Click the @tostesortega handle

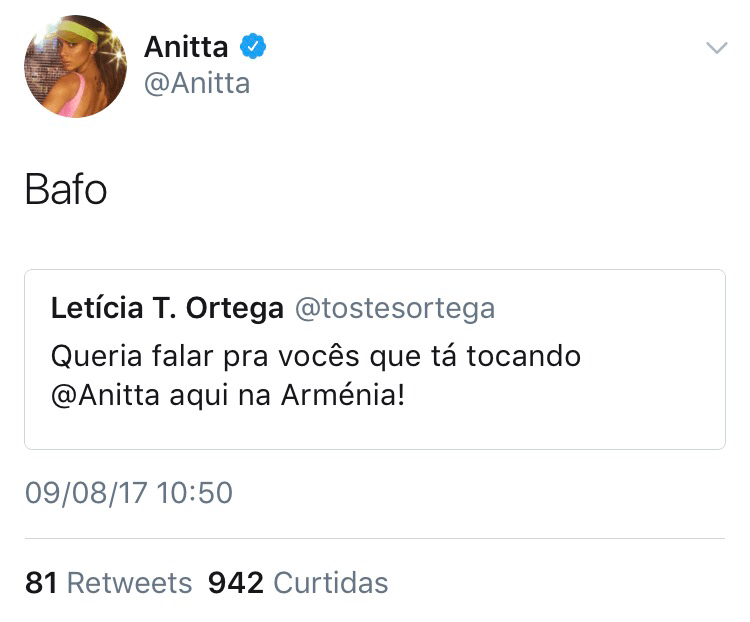[394, 310]
